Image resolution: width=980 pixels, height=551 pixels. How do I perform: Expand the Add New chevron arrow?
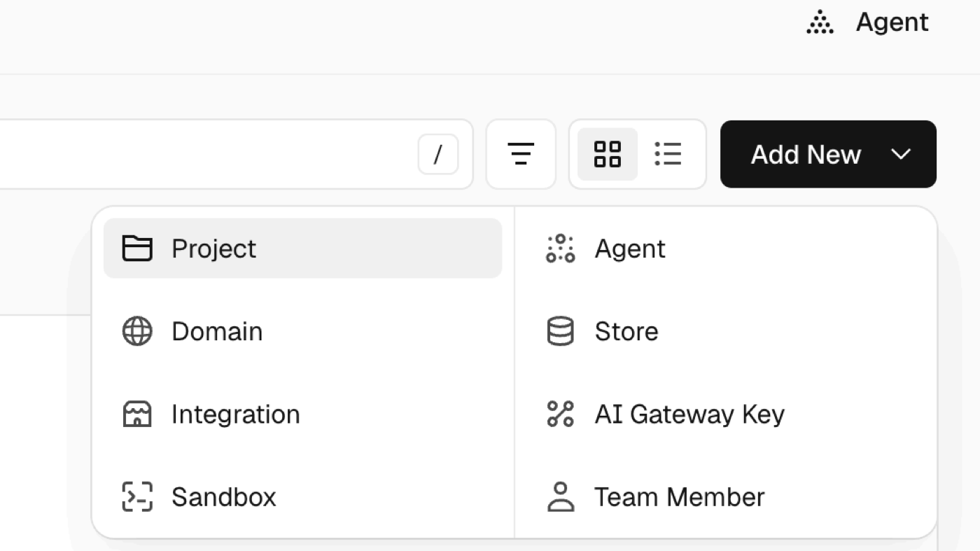pos(901,154)
